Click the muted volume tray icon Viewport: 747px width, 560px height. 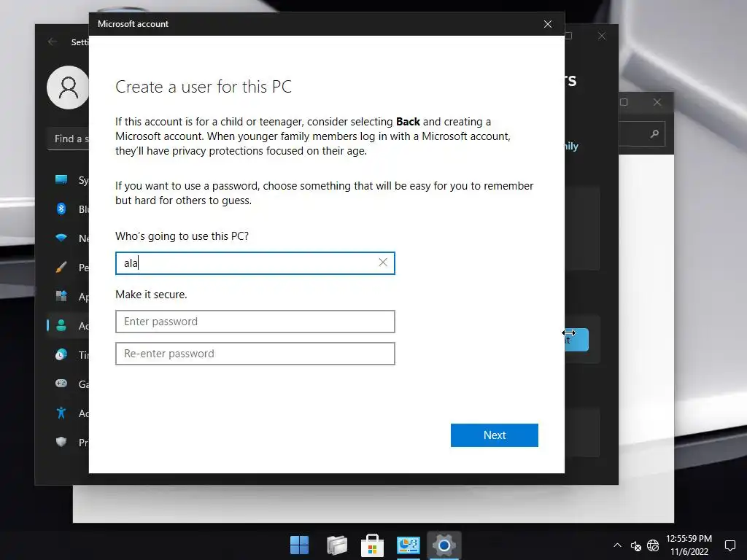tap(635, 545)
